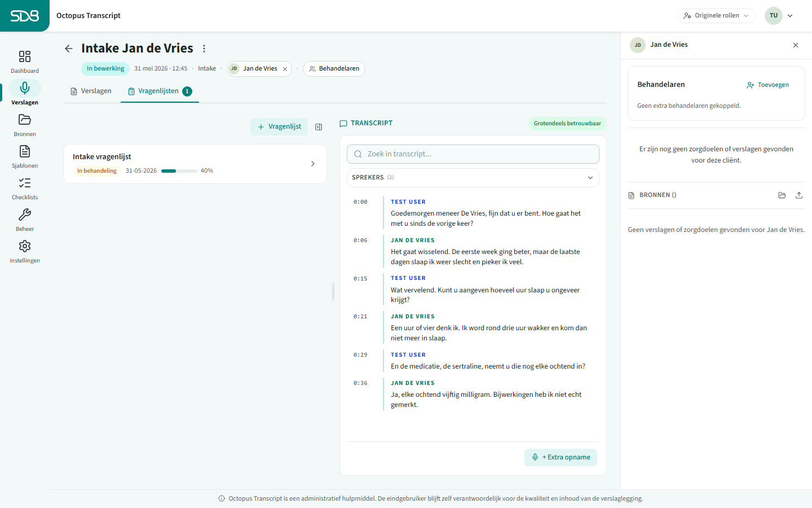The width and height of the screenshot is (812, 508).
Task: Click the SDB logo
Action: click(25, 16)
